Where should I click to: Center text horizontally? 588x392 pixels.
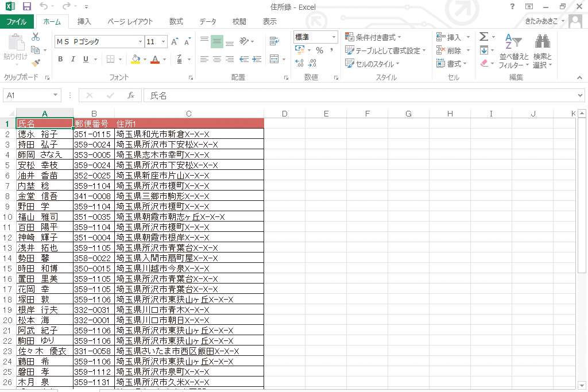(217, 59)
